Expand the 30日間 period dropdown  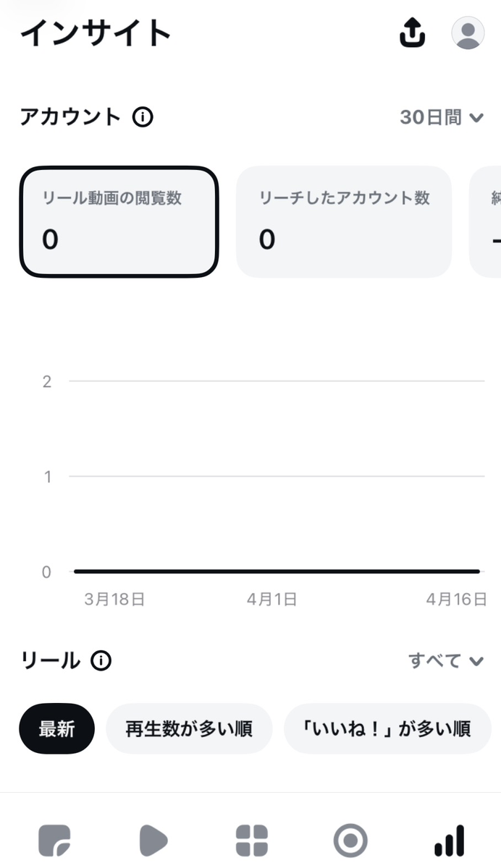coord(441,117)
